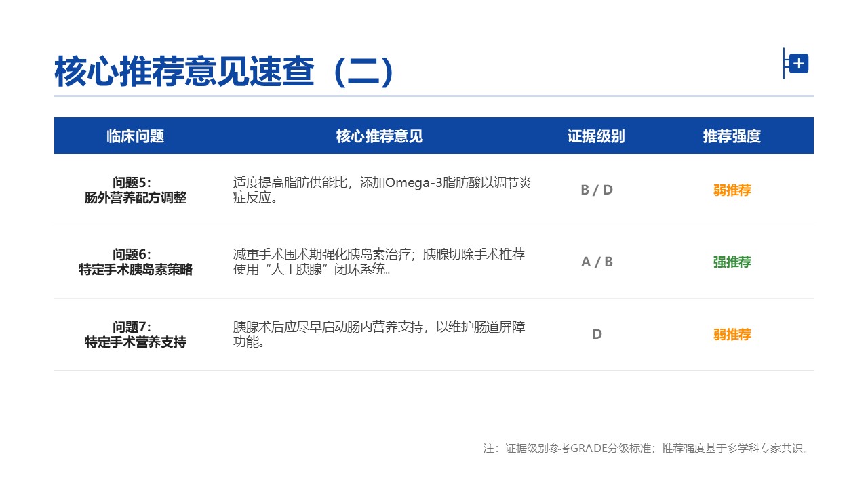Select the 推荐强度 header cell
868x488 pixels.
pos(732,136)
